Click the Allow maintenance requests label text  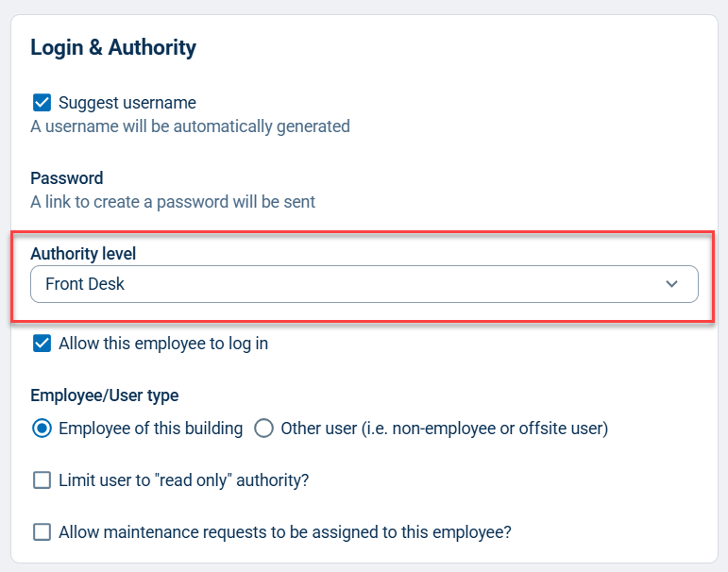pyautogui.click(x=284, y=532)
